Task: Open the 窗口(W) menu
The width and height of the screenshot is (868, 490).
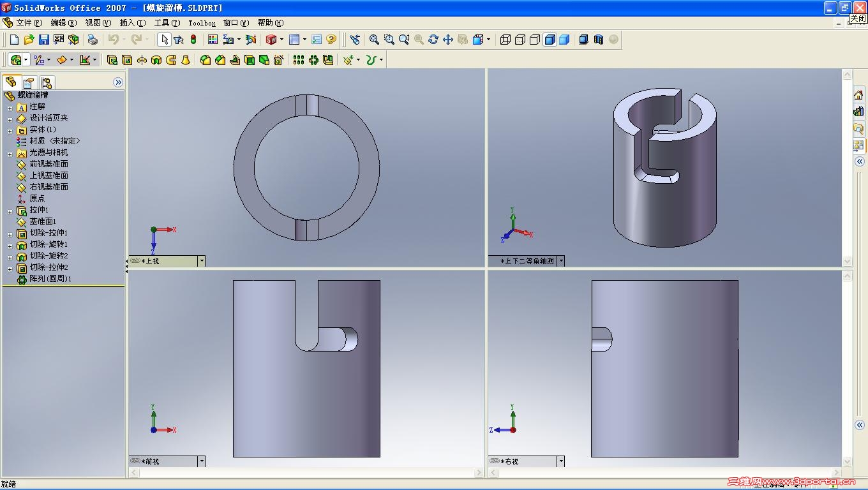Action: pyautogui.click(x=236, y=23)
